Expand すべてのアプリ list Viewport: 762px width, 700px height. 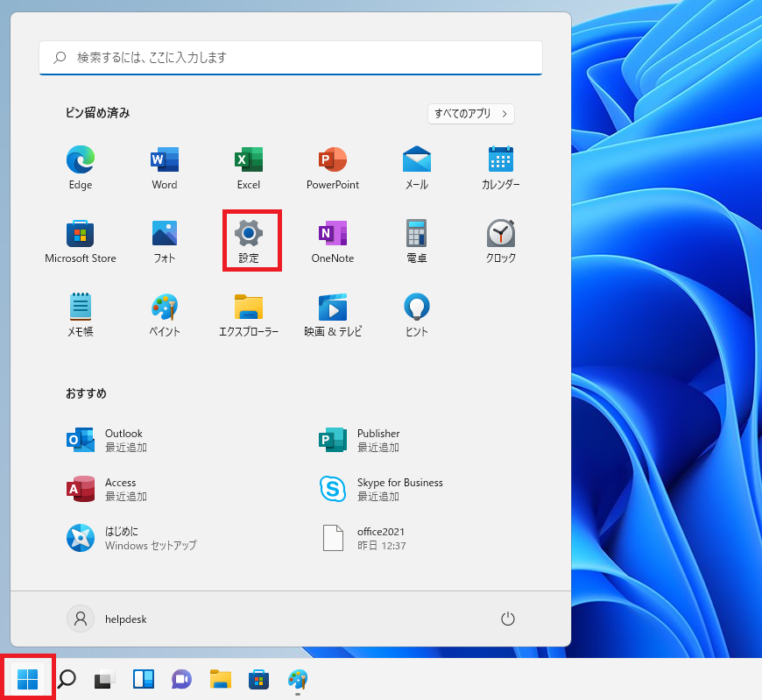tap(471, 114)
